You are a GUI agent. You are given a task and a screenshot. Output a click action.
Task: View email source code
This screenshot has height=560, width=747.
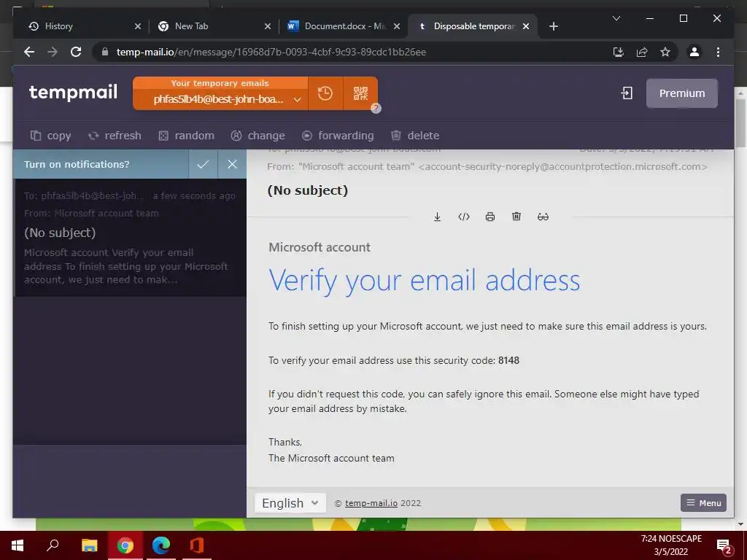tap(463, 217)
